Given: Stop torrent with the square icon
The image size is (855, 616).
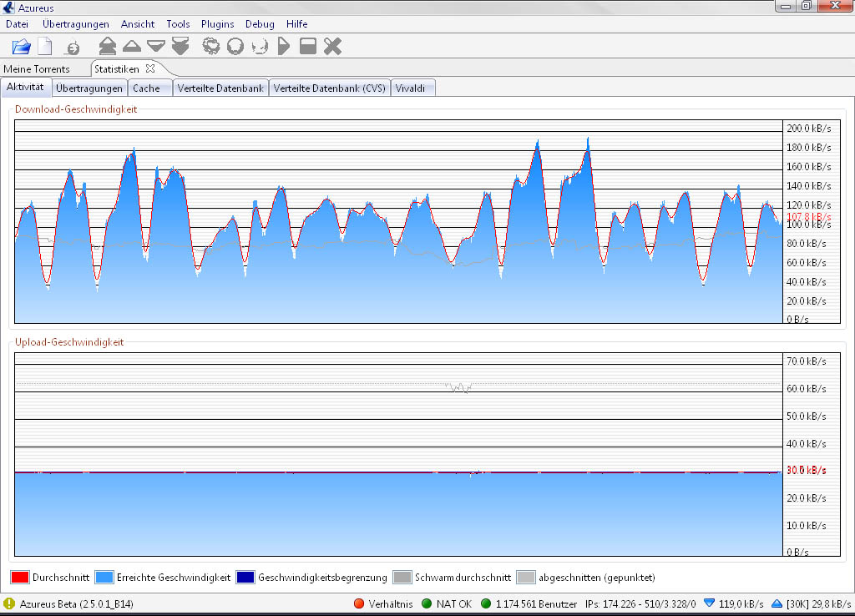Looking at the screenshot, I should coord(308,47).
